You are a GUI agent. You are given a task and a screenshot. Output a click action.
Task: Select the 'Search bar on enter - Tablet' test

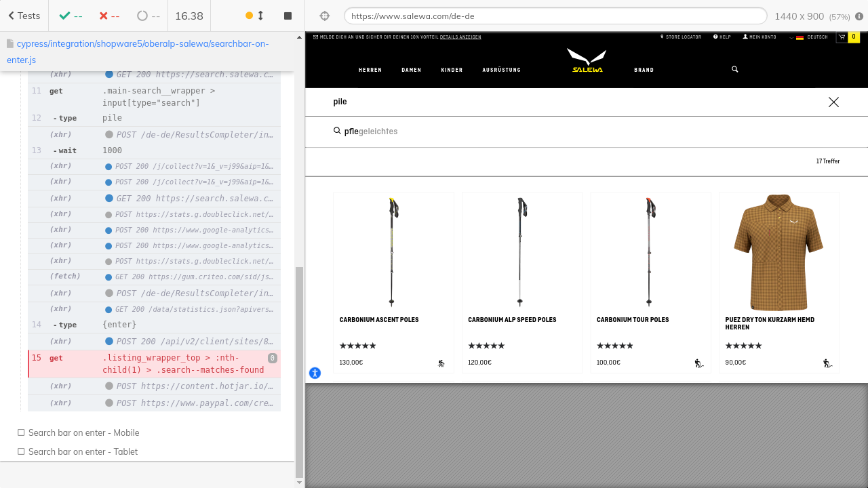(x=83, y=451)
